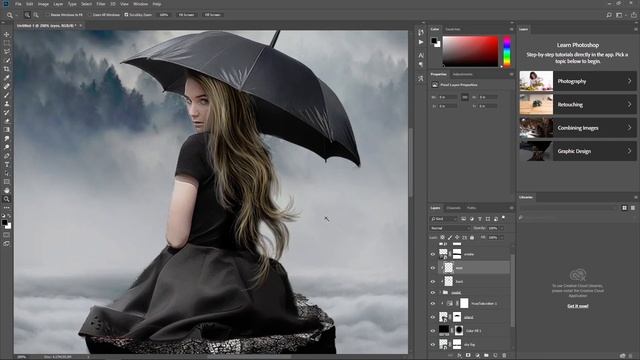Click the Fit Screen button
Viewport: 640px width, 360px height.
coord(187,15)
